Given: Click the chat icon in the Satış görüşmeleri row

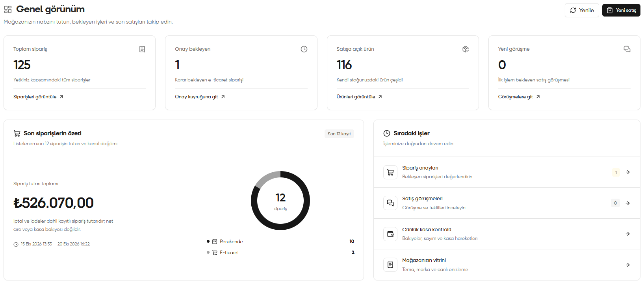Looking at the screenshot, I should (390, 203).
